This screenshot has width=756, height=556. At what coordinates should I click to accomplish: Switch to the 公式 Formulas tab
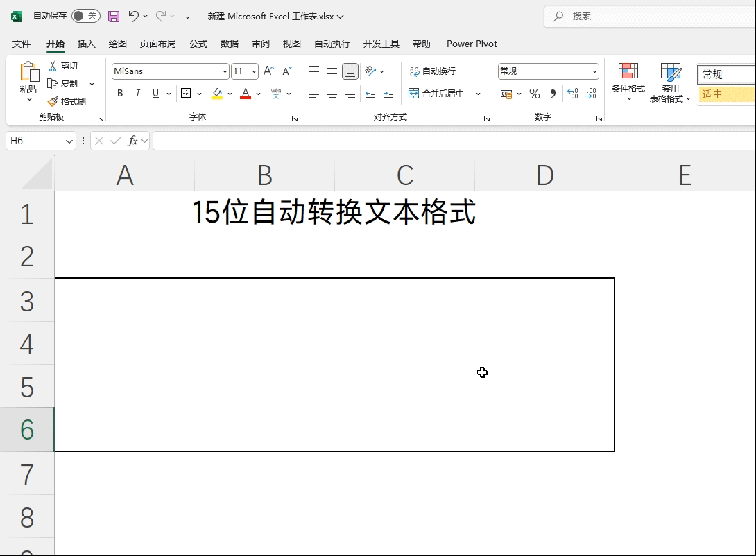198,44
